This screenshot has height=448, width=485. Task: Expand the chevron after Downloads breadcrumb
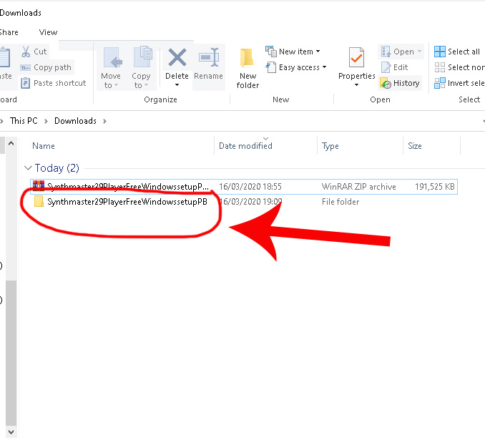(104, 121)
